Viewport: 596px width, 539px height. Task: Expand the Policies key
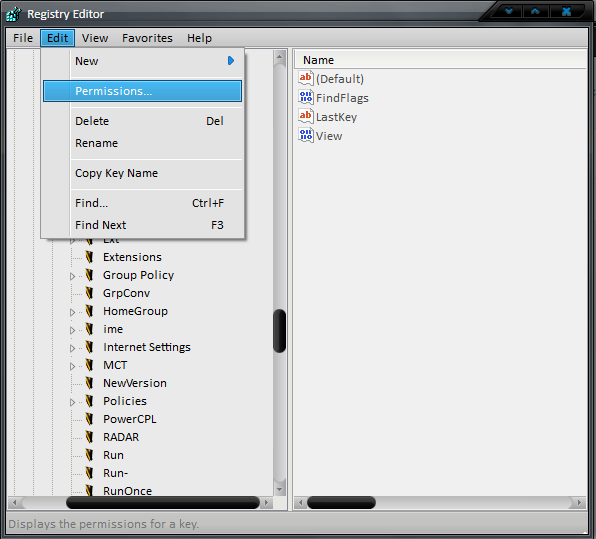72,403
